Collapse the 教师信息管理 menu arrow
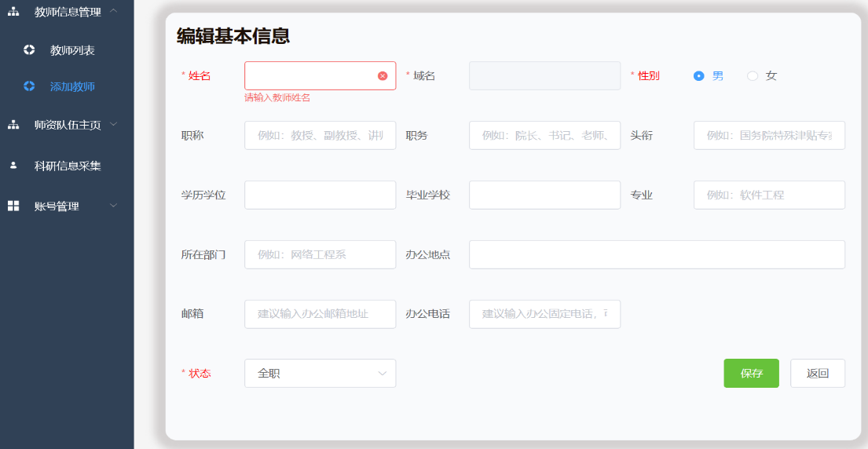The width and height of the screenshot is (868, 449). click(x=114, y=10)
